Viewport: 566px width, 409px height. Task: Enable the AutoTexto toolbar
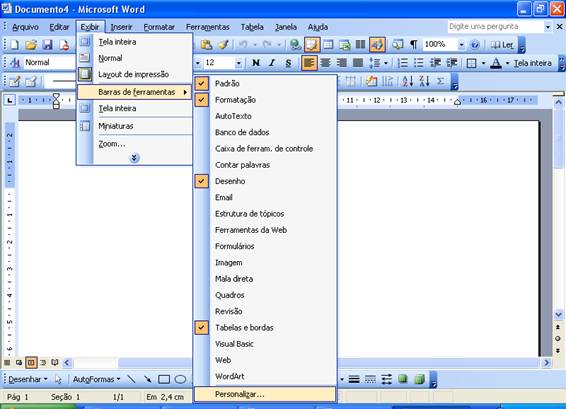pos(266,116)
